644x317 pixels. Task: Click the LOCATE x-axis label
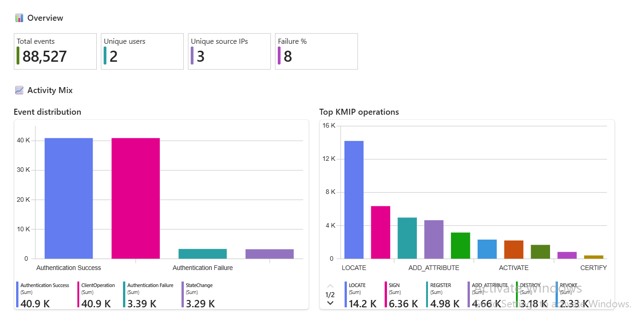pyautogui.click(x=354, y=268)
